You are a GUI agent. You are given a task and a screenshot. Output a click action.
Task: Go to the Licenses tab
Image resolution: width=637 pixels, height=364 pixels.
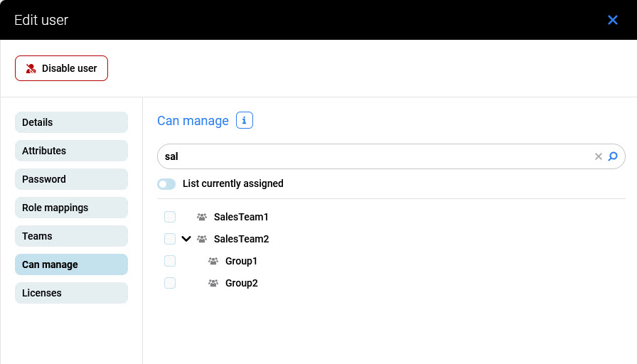pos(71,293)
